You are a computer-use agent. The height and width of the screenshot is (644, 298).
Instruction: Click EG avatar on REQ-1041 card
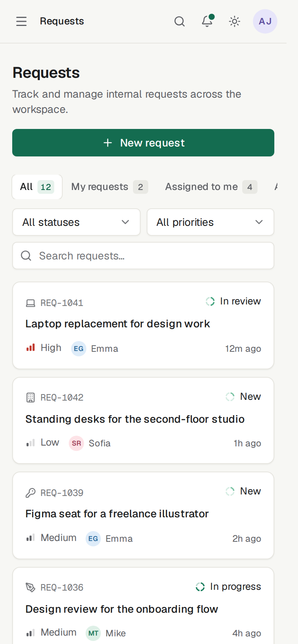[79, 349]
